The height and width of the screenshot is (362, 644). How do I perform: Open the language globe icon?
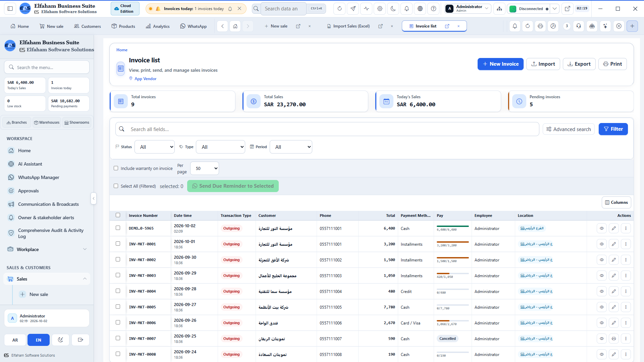(x=420, y=9)
